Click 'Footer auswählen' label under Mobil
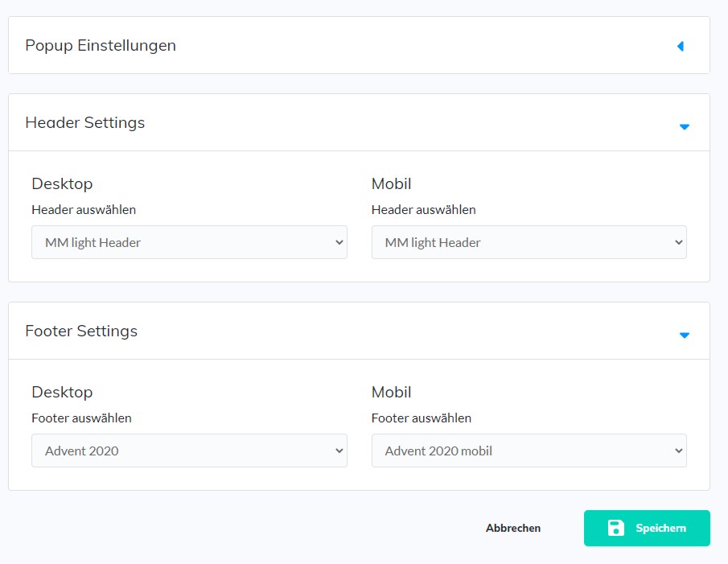The width and height of the screenshot is (728, 564). (x=422, y=418)
